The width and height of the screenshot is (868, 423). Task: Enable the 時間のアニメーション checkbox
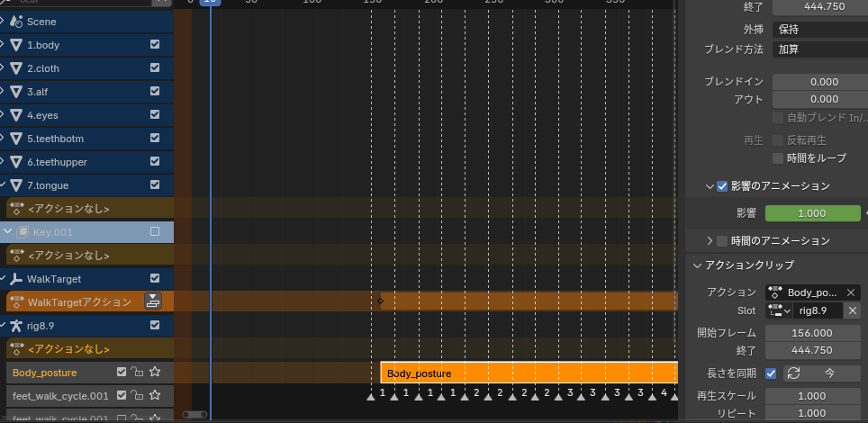pyautogui.click(x=722, y=241)
